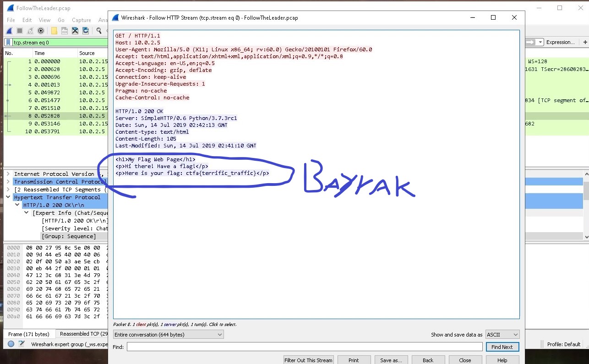Click the tcp.stream eq 0 filter field
This screenshot has height=364, width=589.
(x=60, y=42)
